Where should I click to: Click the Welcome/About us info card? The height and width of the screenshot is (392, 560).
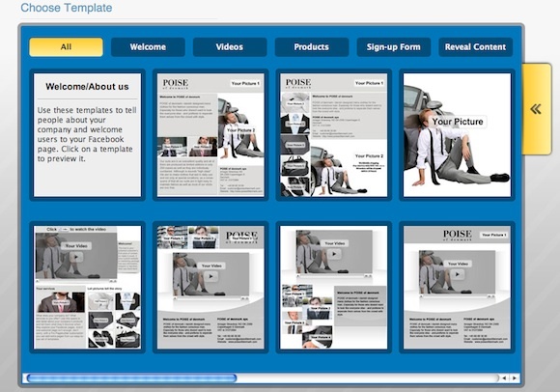[88, 135]
